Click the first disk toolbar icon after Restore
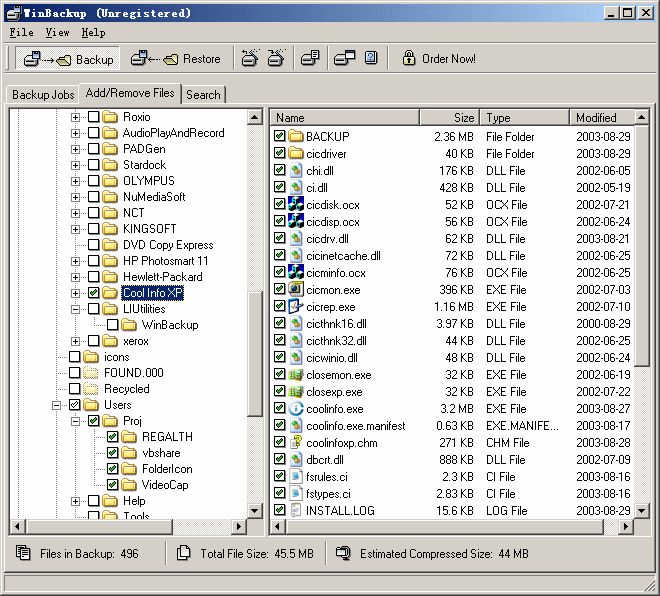Screen dimensions: 660x596 pyautogui.click(x=250, y=58)
